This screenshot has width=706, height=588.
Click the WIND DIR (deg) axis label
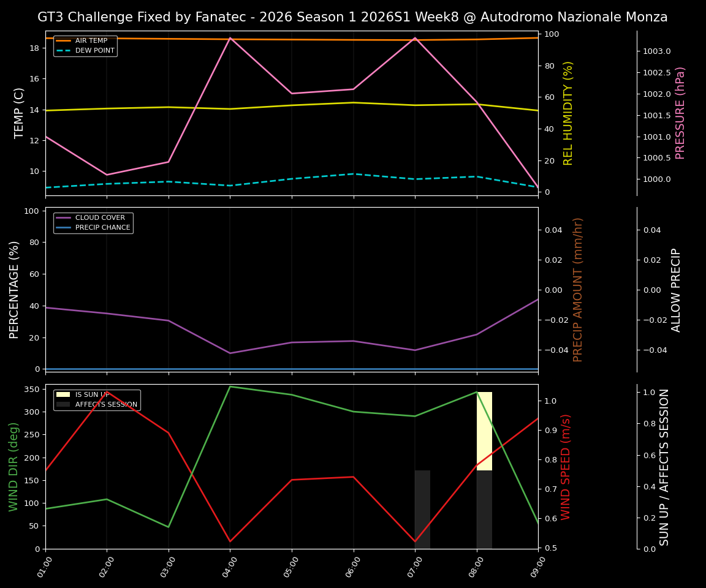pyautogui.click(x=13, y=467)
